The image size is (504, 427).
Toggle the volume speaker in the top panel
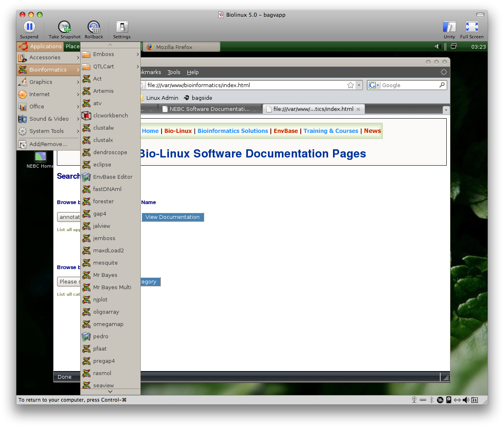(436, 47)
